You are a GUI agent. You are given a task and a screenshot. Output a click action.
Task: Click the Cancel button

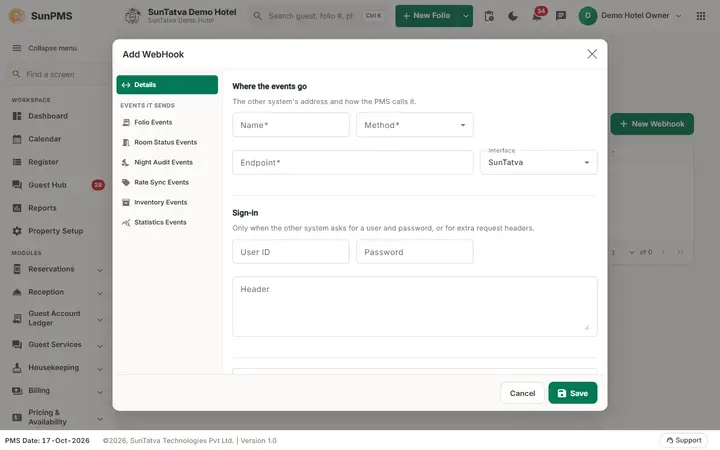coord(522,393)
